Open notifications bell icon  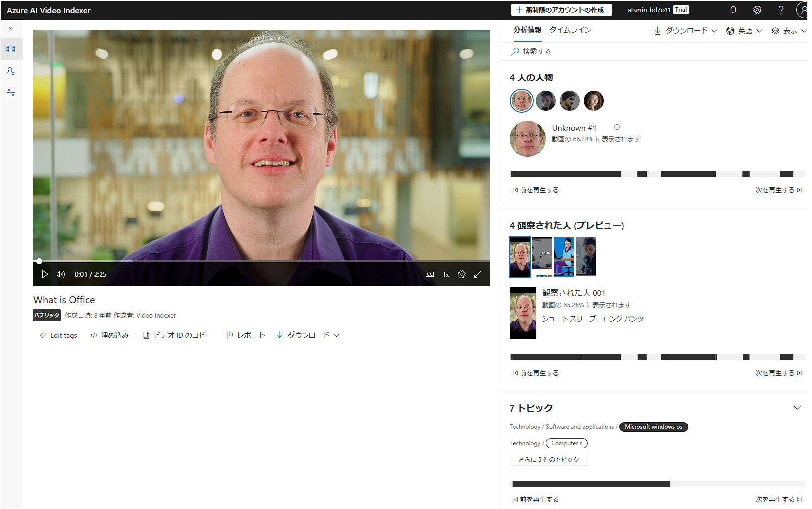click(x=733, y=10)
